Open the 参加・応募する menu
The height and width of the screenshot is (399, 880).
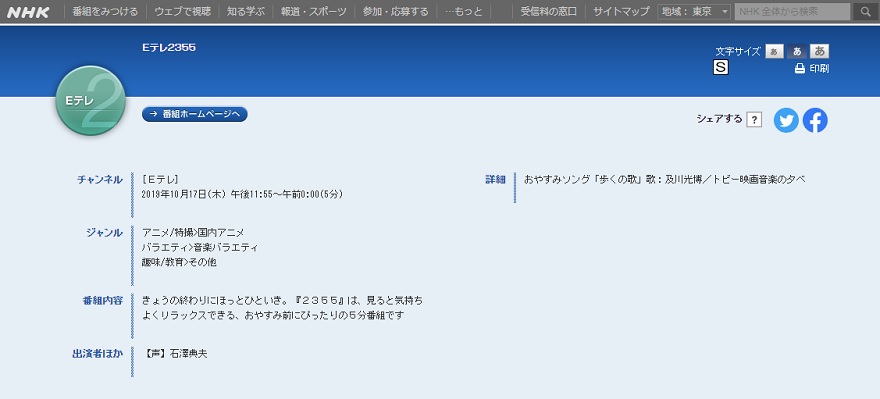coord(396,11)
